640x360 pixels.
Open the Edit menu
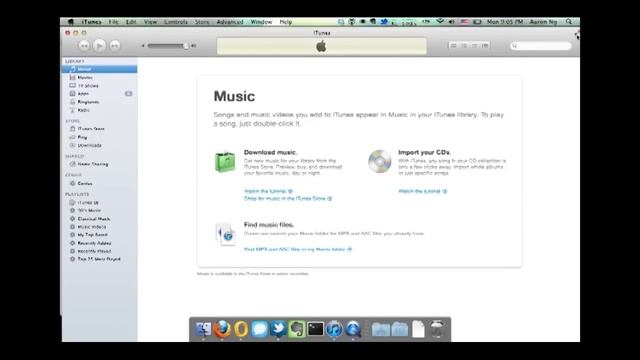[x=131, y=22]
